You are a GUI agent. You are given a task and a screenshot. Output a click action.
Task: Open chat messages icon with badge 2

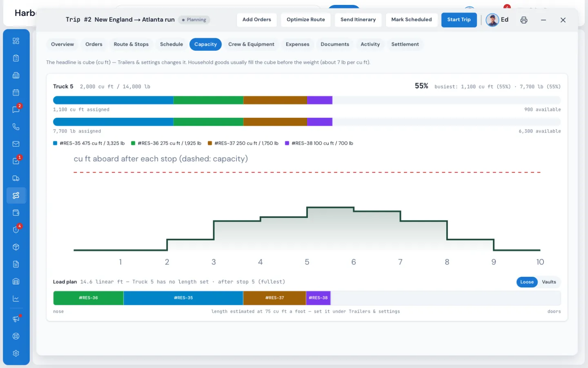[x=16, y=110]
